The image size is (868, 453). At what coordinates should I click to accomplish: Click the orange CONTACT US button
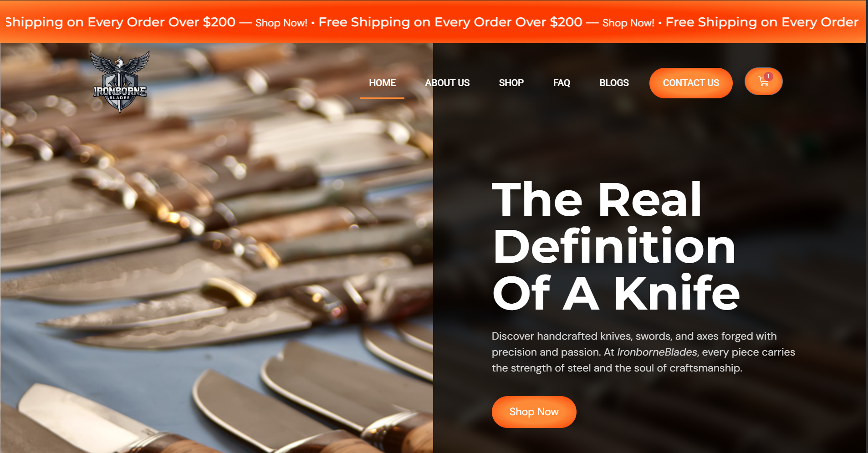[x=691, y=83]
